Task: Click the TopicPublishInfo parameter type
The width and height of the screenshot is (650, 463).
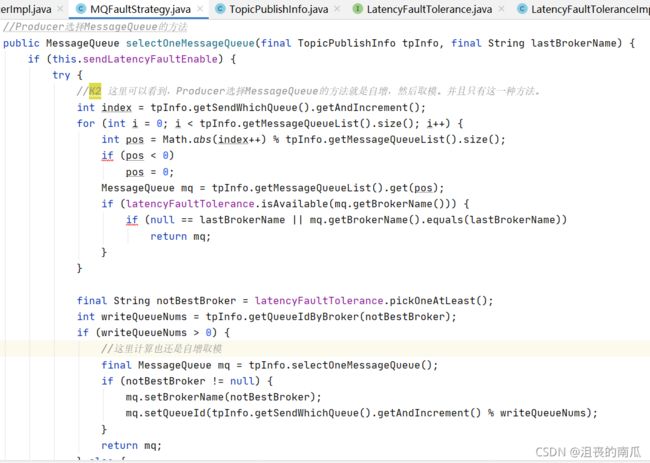Action: 347,43
